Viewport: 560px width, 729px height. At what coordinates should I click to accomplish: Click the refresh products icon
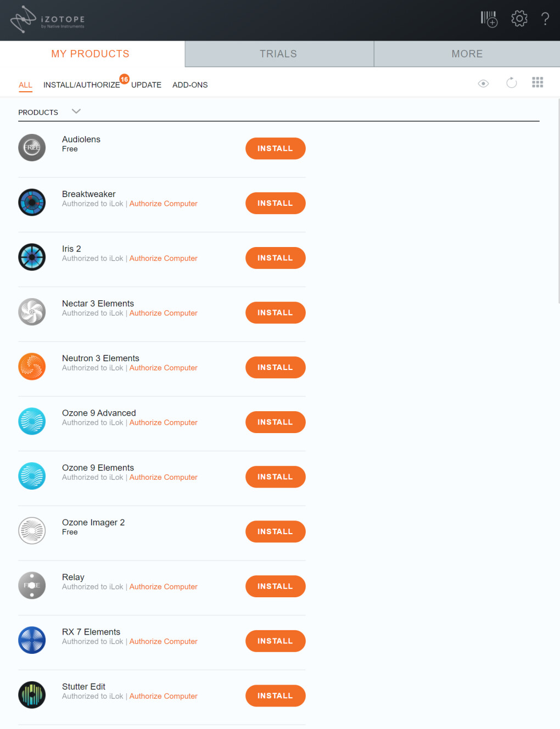point(511,82)
